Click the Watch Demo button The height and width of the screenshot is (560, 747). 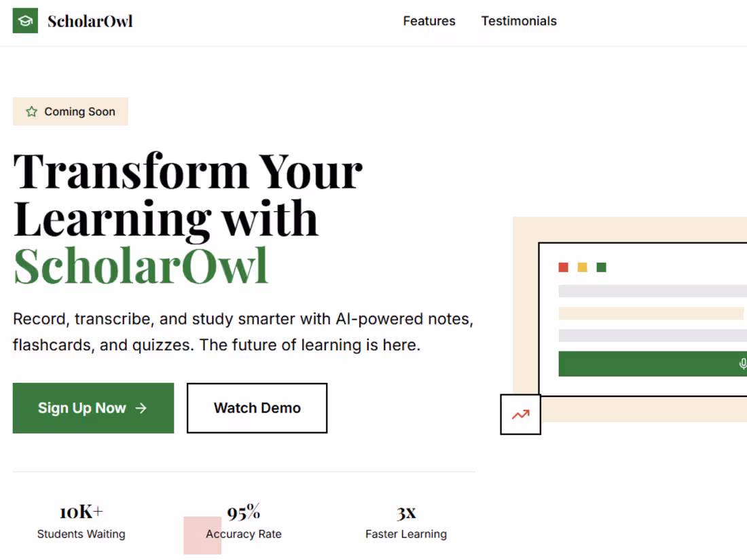pos(257,408)
